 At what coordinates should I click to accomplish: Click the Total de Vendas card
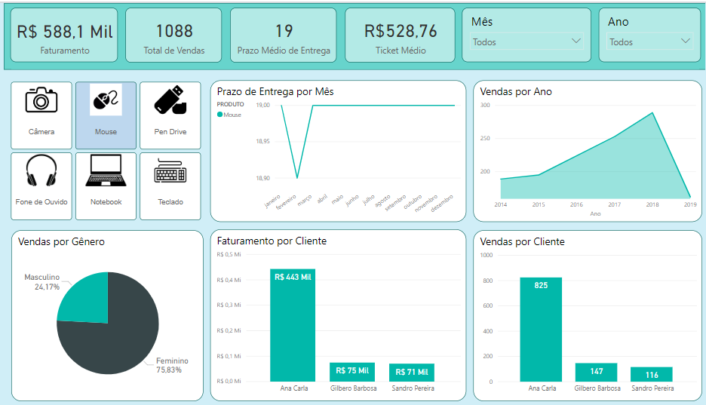[x=174, y=37]
